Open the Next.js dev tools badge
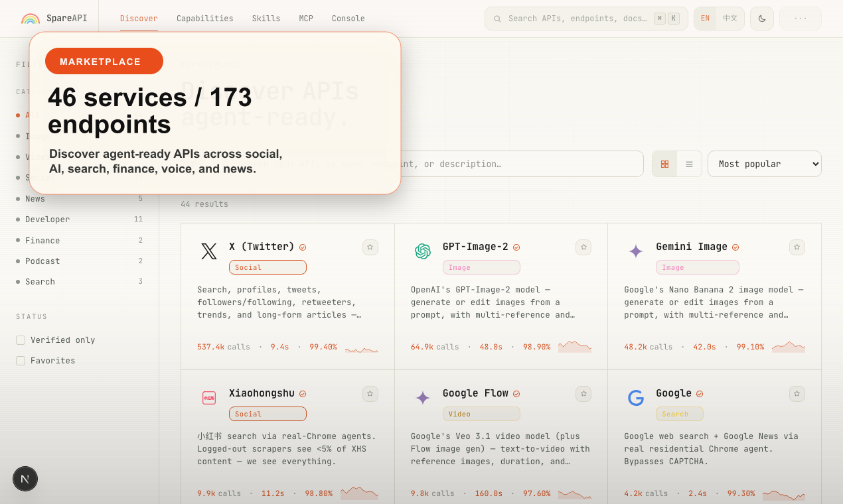 [x=25, y=479]
